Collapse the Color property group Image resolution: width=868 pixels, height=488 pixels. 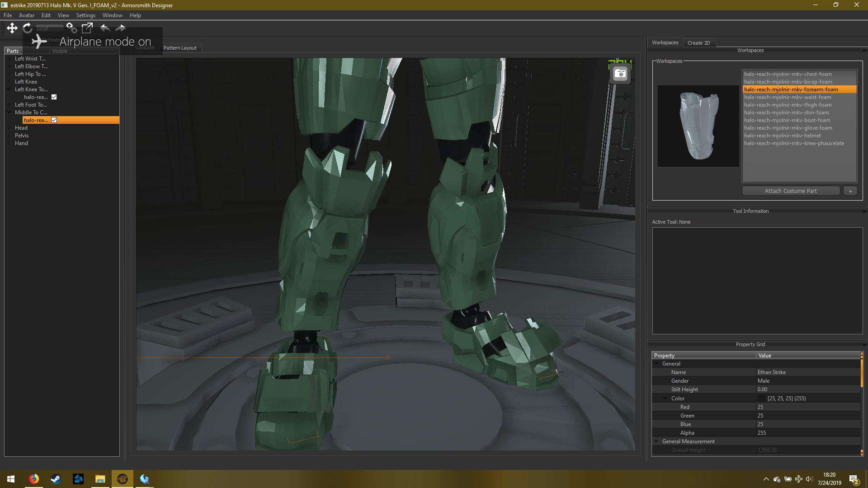pos(665,399)
